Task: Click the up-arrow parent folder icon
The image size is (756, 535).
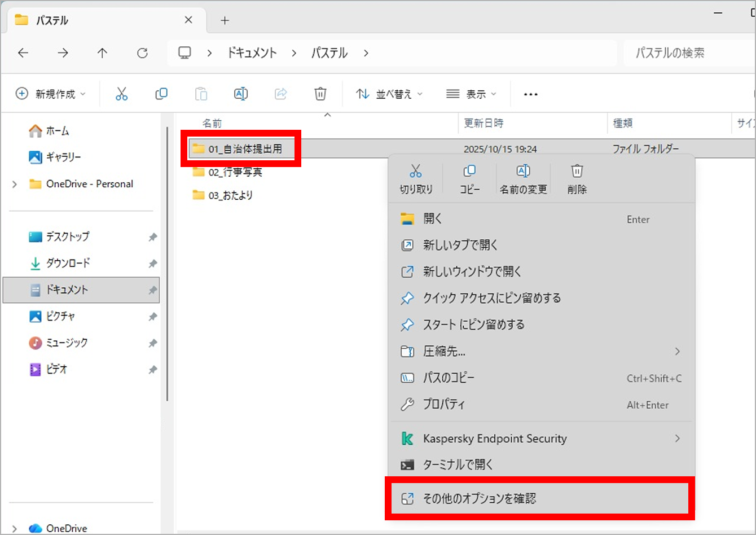Action: click(x=102, y=53)
